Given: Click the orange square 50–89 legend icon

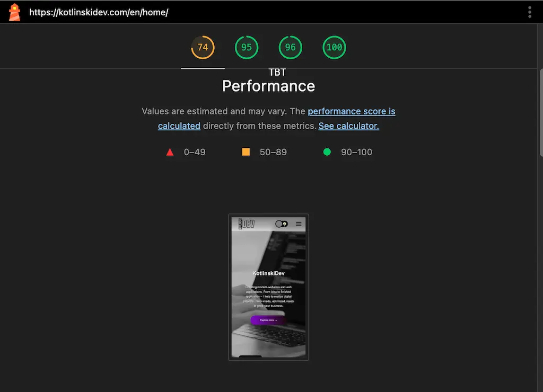Looking at the screenshot, I should tap(246, 152).
